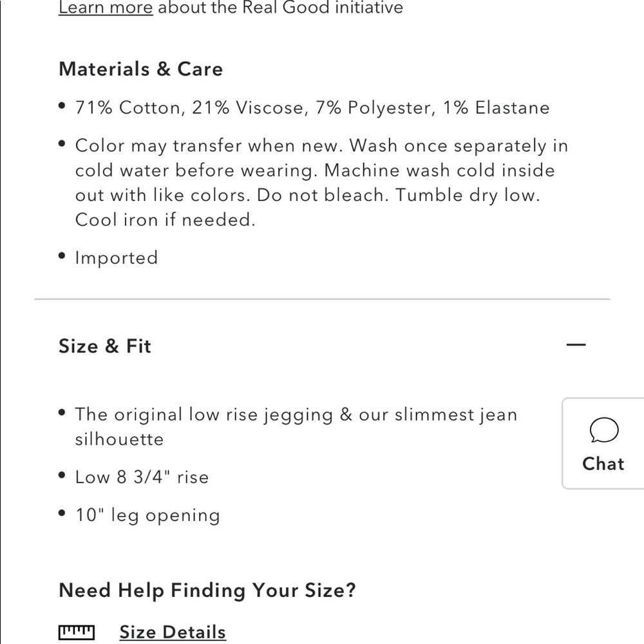This screenshot has width=644, height=644.
Task: Open the Size Details link
Action: pyautogui.click(x=172, y=632)
